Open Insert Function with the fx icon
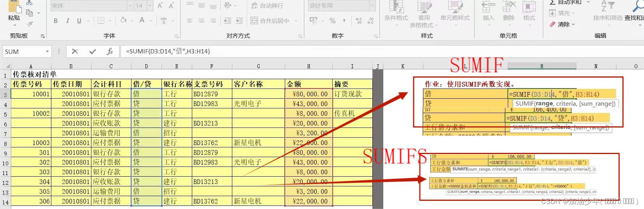The width and height of the screenshot is (644, 209). click(x=110, y=51)
